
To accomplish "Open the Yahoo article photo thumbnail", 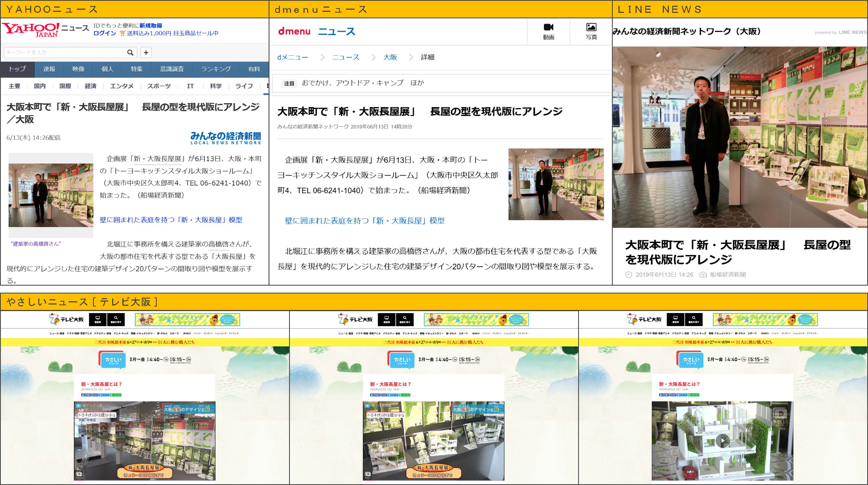I will coord(51,195).
